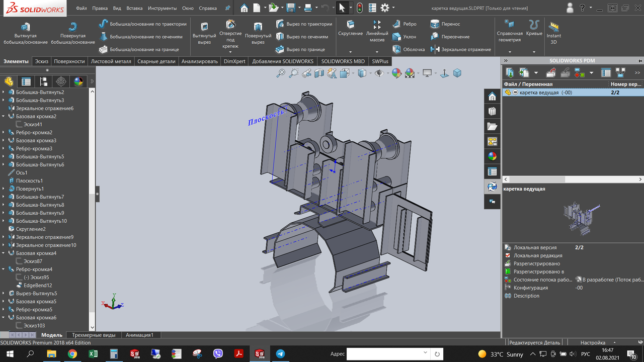Select Повернутый вырез tool
Screen dimensions: 644x362
tap(258, 33)
